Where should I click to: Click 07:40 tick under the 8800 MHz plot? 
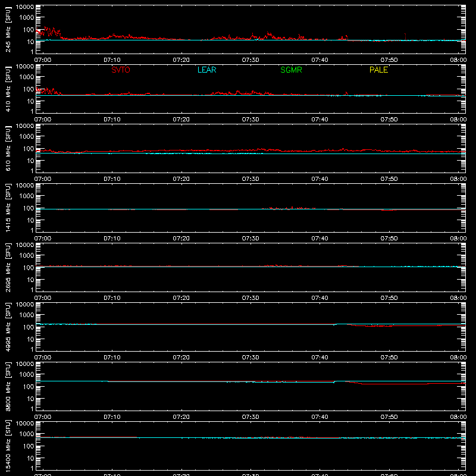(x=320, y=417)
